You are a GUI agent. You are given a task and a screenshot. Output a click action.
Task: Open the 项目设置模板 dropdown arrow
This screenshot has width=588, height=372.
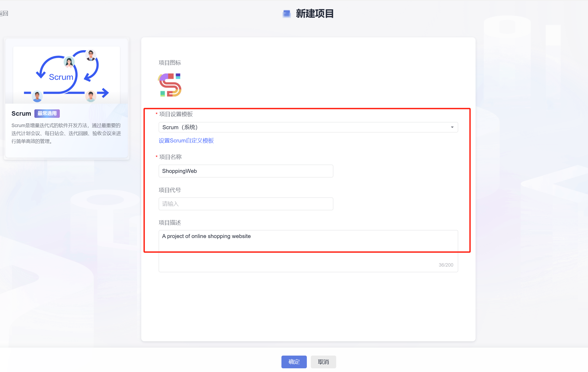coord(452,127)
